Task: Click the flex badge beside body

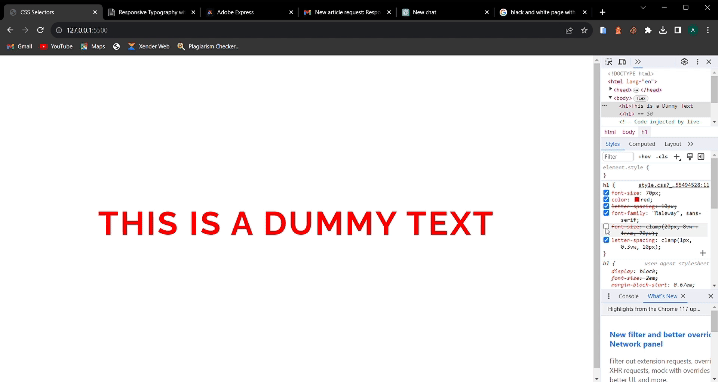Action: [640, 98]
